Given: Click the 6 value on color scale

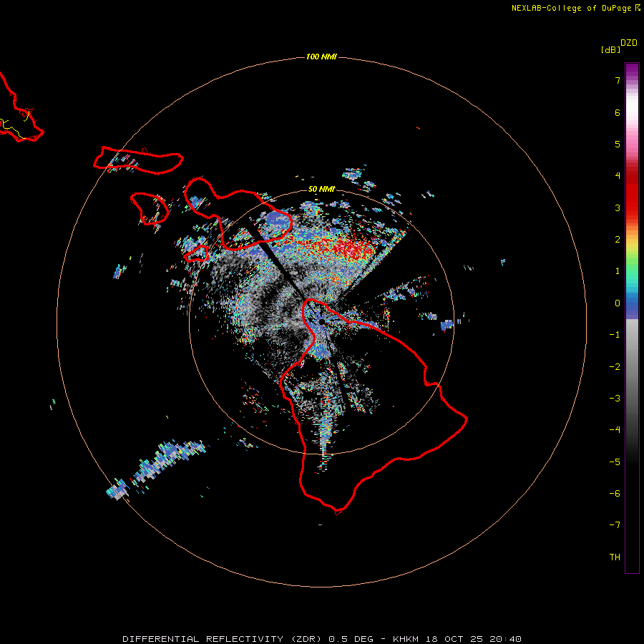Looking at the screenshot, I should point(618,112).
